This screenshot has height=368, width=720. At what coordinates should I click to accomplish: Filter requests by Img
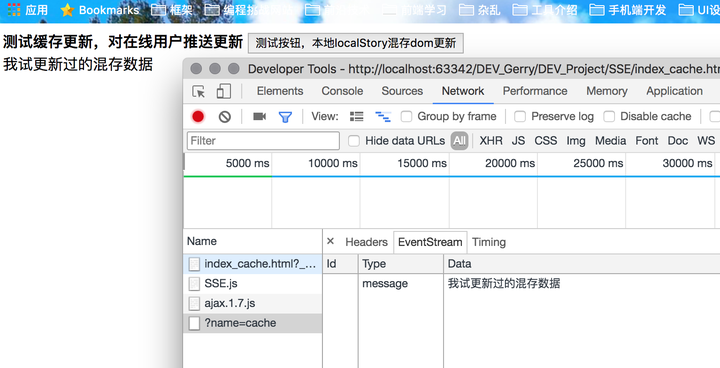tap(576, 141)
